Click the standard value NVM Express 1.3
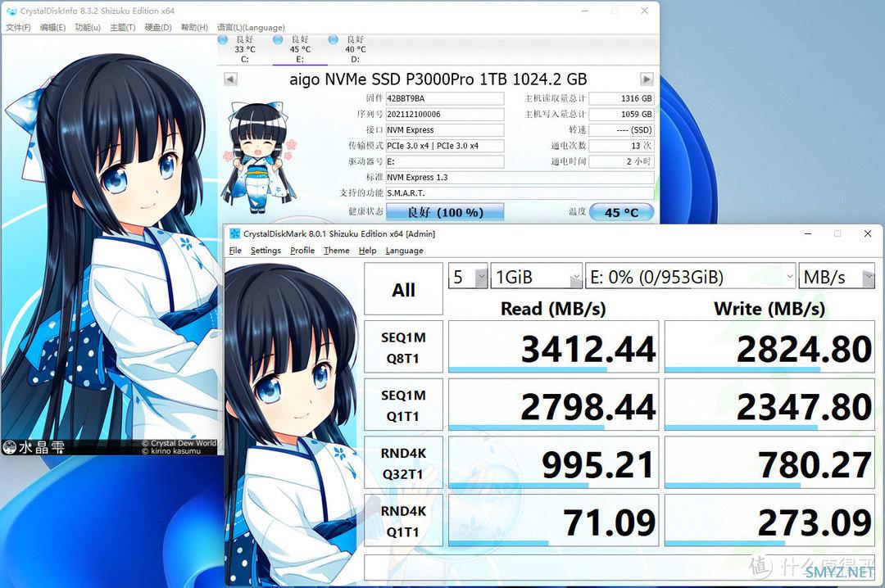This screenshot has width=885, height=588. pyautogui.click(x=520, y=177)
